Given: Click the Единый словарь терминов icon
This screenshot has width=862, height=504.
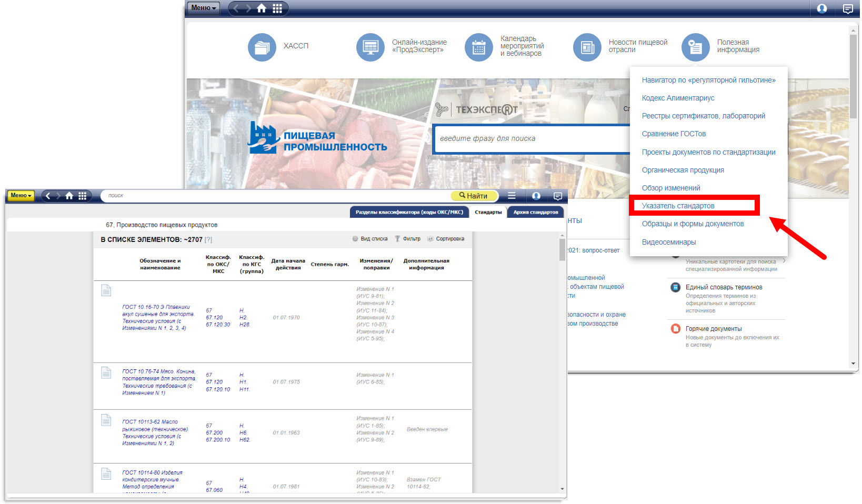Looking at the screenshot, I should pyautogui.click(x=675, y=287).
